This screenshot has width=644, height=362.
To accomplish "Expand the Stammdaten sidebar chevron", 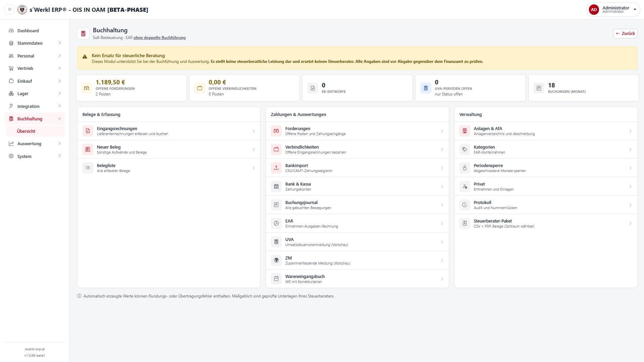I will pyautogui.click(x=59, y=43).
